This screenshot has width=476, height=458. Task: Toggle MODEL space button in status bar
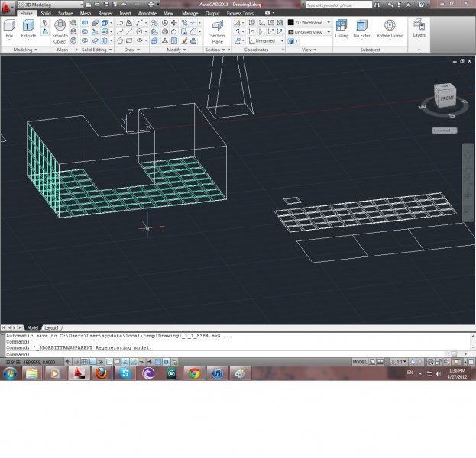(360, 362)
